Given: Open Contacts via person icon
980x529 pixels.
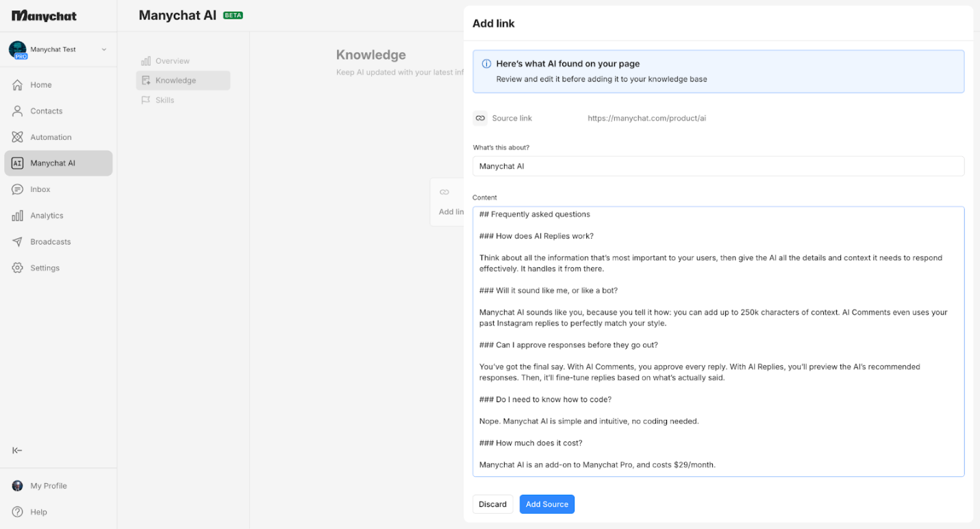Looking at the screenshot, I should coord(18,111).
